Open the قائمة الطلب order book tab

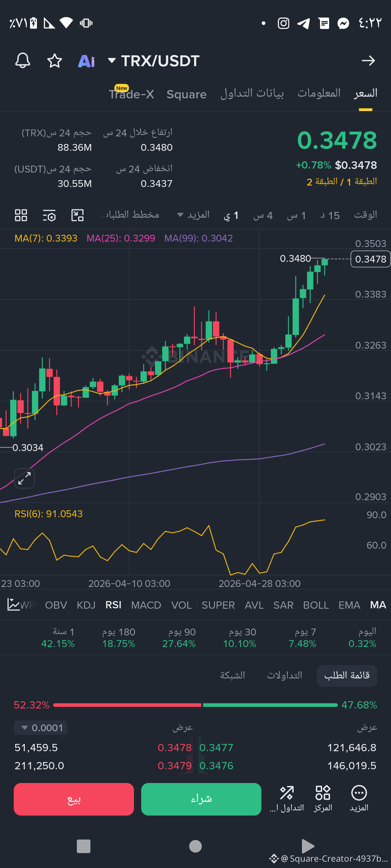point(347,676)
